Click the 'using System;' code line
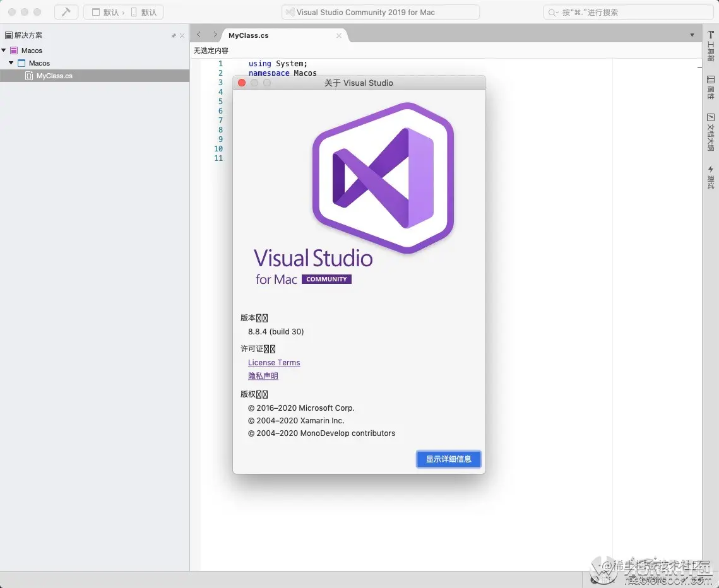Screen dimensions: 719x588 point(278,64)
